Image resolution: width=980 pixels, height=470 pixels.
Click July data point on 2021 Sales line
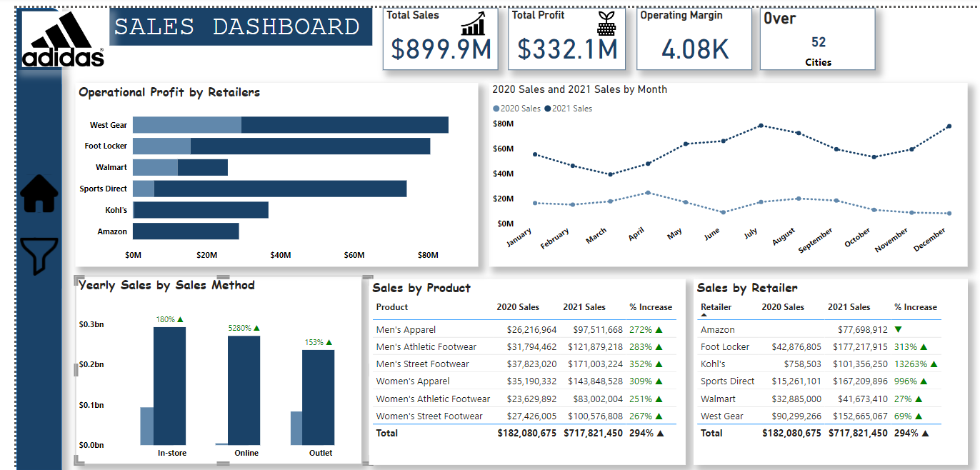[761, 126]
